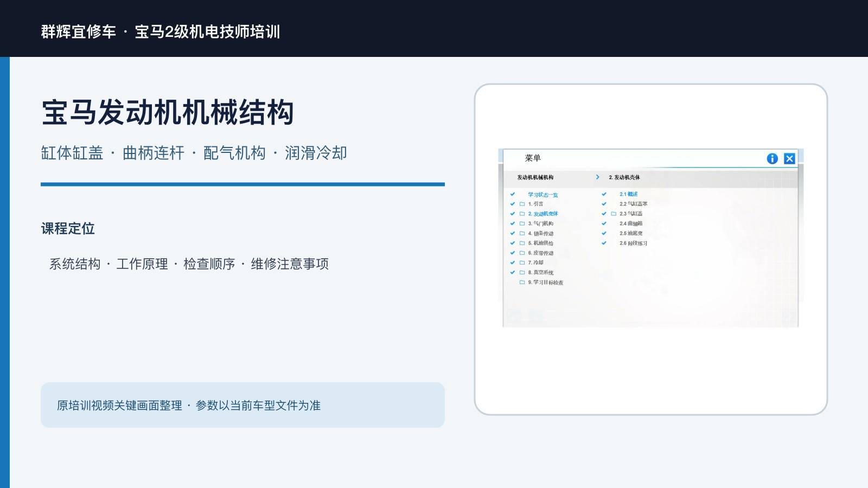The width and height of the screenshot is (868, 488).
Task: Select chapter 2. 发动机壳体
Action: (x=543, y=214)
